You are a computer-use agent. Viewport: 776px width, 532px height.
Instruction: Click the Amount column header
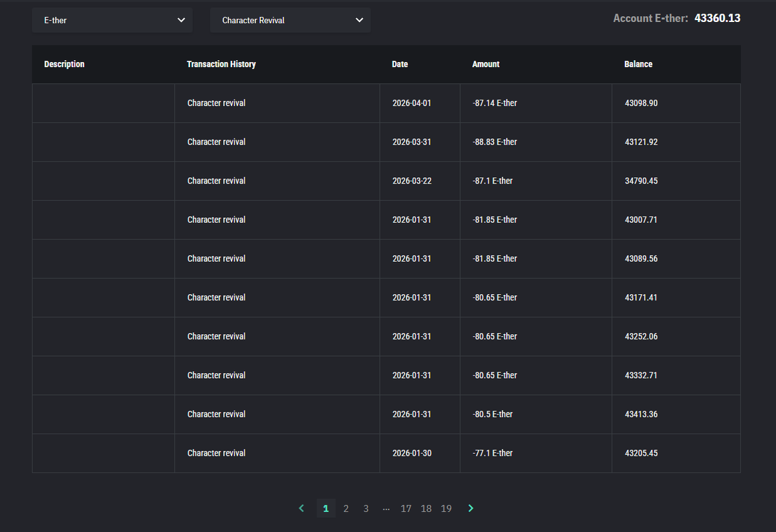(x=486, y=64)
